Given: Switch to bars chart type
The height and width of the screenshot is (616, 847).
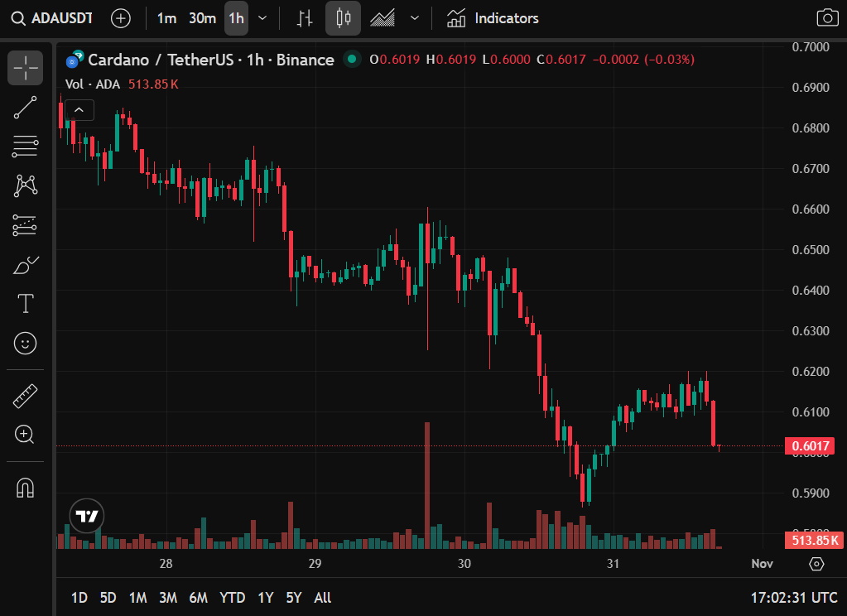Looking at the screenshot, I should 305,18.
